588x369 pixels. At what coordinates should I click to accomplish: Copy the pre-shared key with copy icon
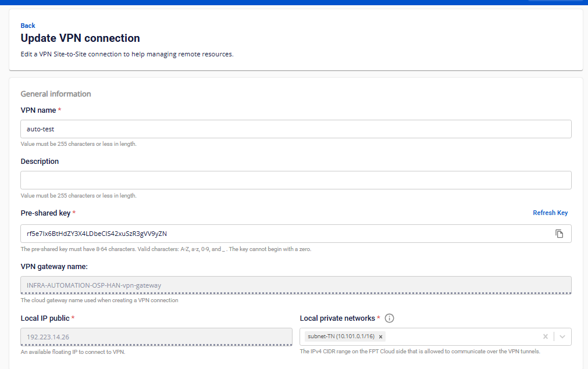coord(559,234)
